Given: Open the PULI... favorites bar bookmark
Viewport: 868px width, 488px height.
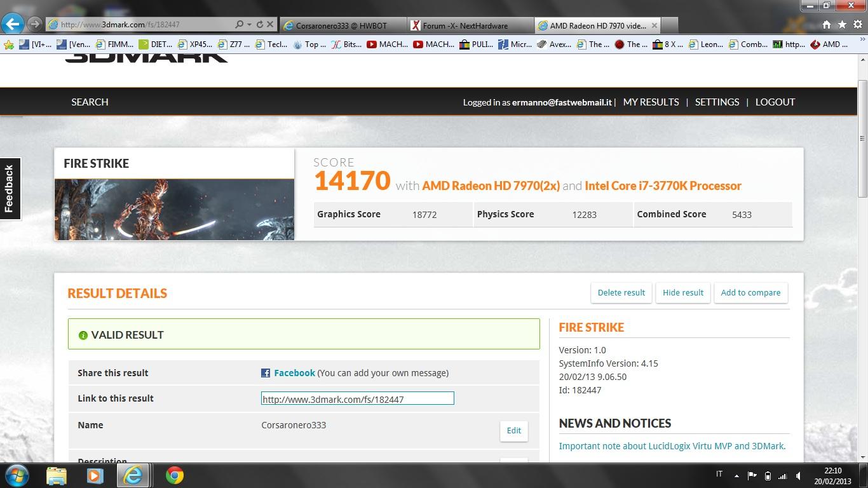Looking at the screenshot, I should point(477,44).
